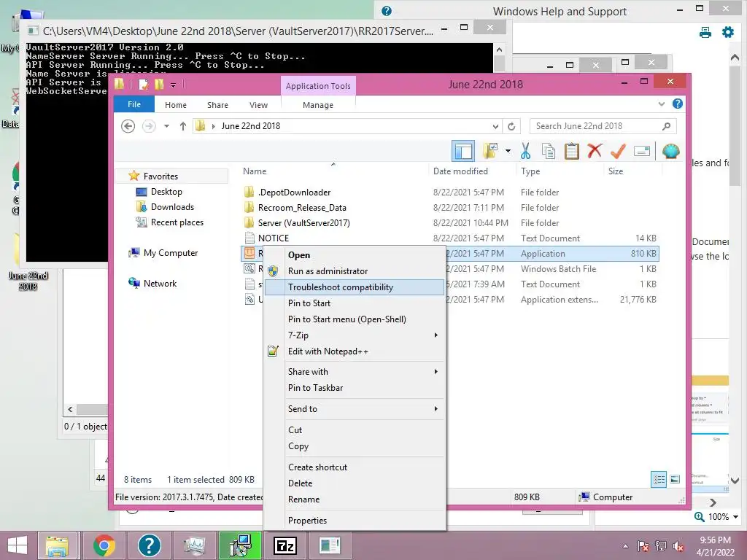Select Create shortcut
Screen dimensions: 747x560
tap(355, 467)
